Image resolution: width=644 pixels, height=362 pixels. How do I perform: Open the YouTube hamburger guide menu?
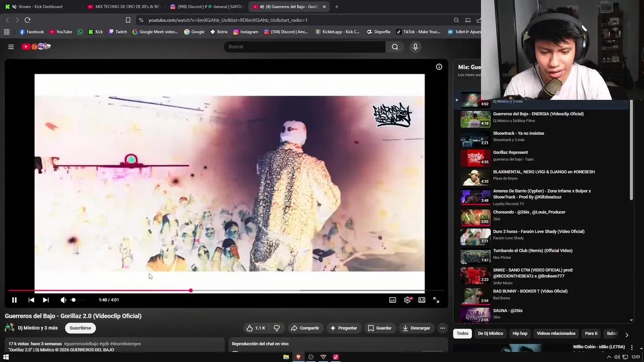point(11,47)
